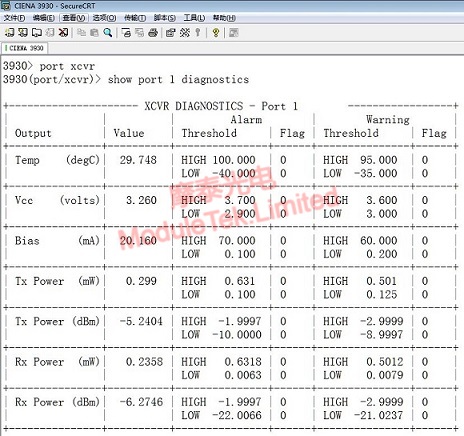Click the printer icon in toolbar
This screenshot has width=464, height=436.
tap(153, 32)
